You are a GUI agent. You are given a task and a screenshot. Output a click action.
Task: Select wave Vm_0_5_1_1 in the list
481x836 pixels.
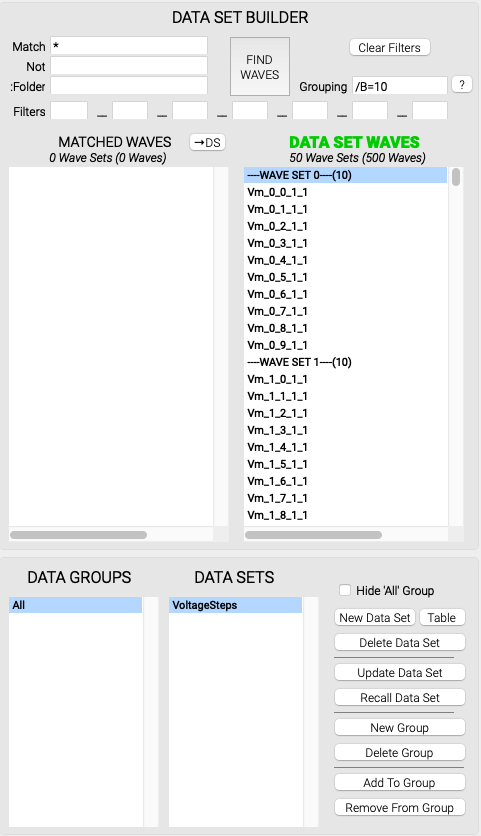346,277
